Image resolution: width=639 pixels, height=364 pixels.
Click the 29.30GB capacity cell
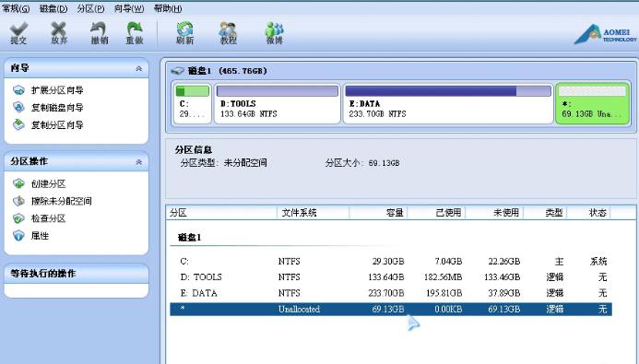(388, 261)
